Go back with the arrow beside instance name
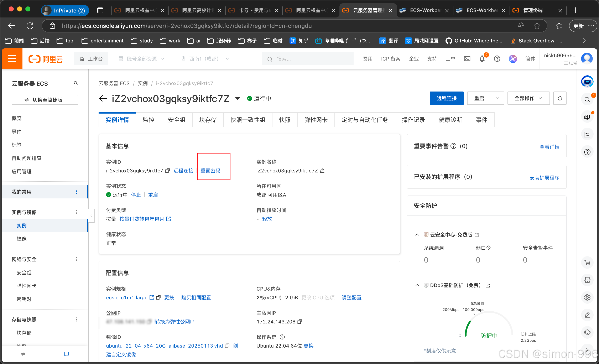Screen dimensions: 599x364 103,98
